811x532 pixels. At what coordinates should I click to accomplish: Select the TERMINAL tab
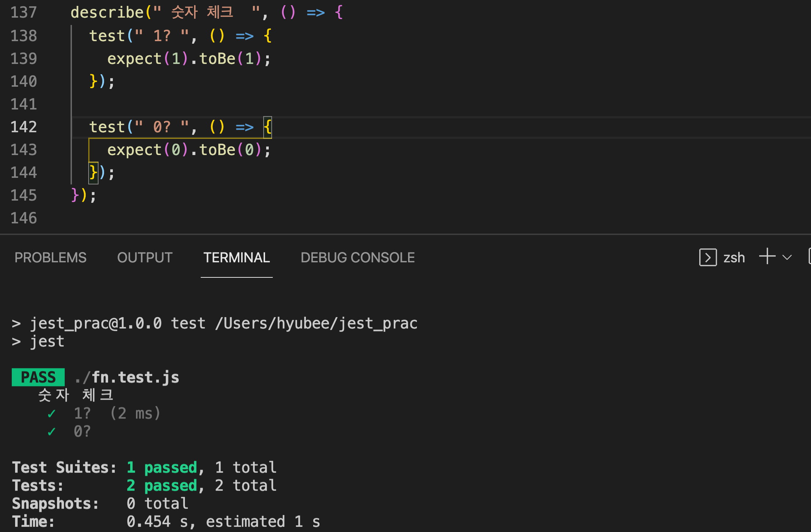237,258
